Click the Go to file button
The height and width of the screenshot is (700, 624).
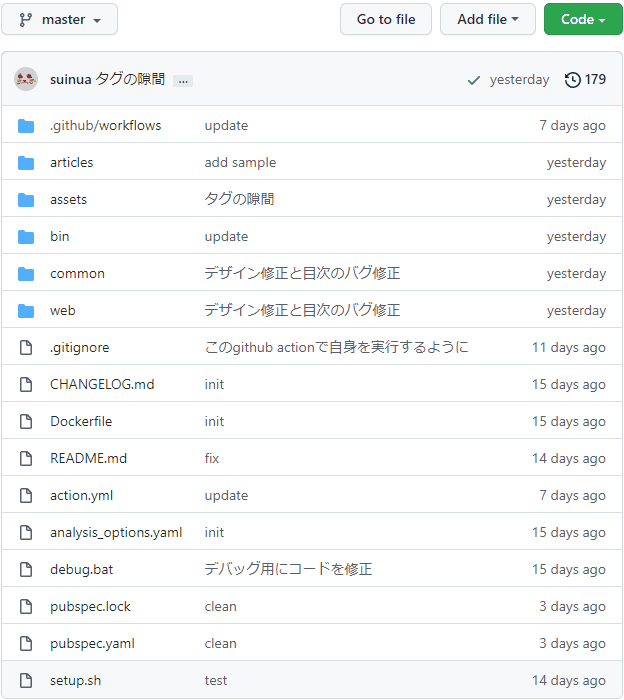[x=386, y=19]
